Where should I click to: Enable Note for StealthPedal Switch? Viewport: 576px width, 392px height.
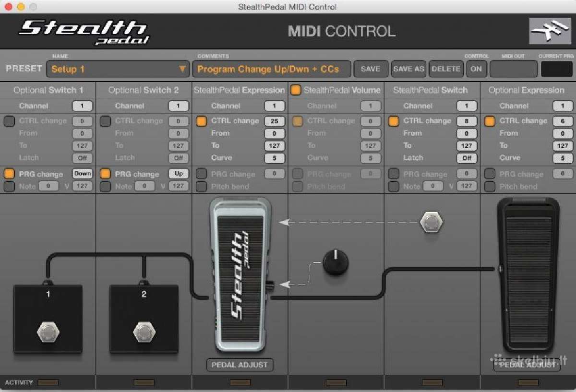[394, 186]
